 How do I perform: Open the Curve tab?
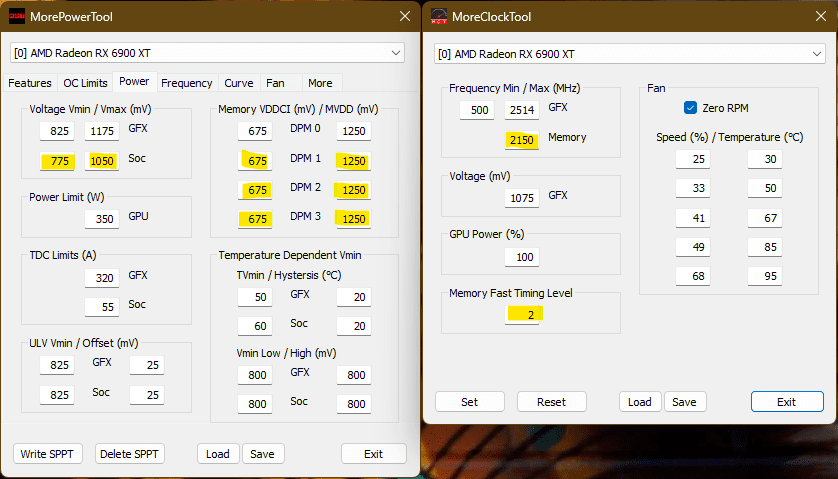click(238, 83)
